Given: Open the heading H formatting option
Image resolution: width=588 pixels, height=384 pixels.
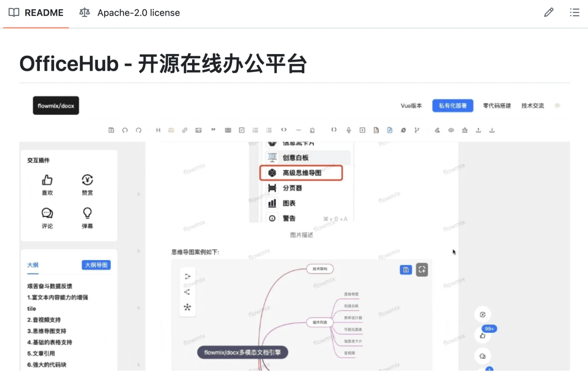Looking at the screenshot, I should 158,130.
